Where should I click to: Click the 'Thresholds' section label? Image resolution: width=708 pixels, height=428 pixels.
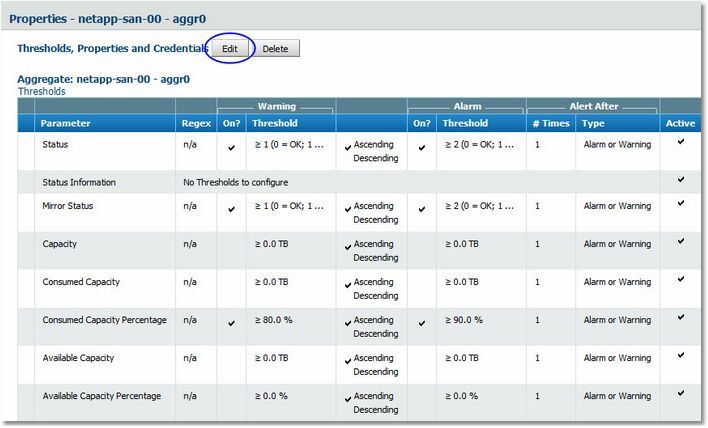click(42, 92)
